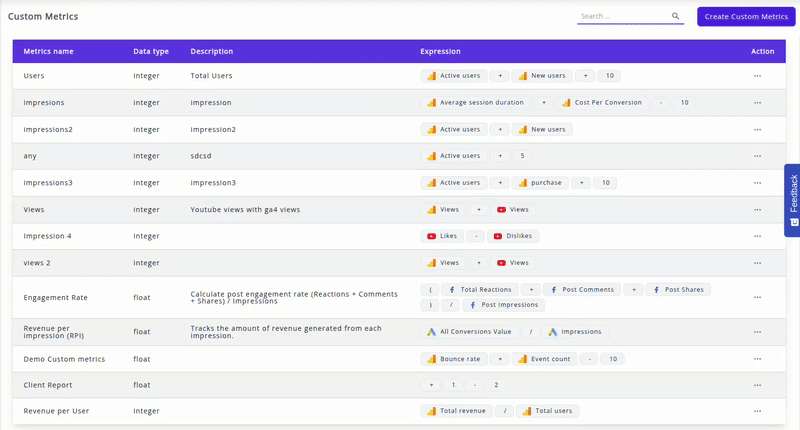Click the search magnifier icon

pyautogui.click(x=676, y=16)
